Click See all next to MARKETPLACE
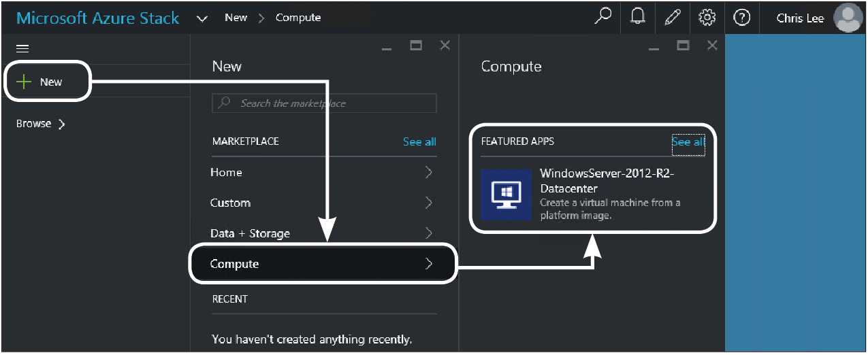The width and height of the screenshot is (868, 355). point(419,141)
